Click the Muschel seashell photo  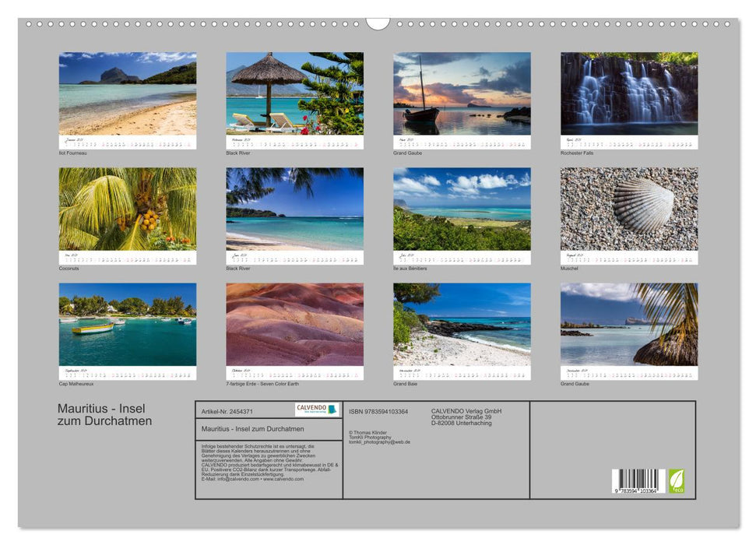pos(629,209)
